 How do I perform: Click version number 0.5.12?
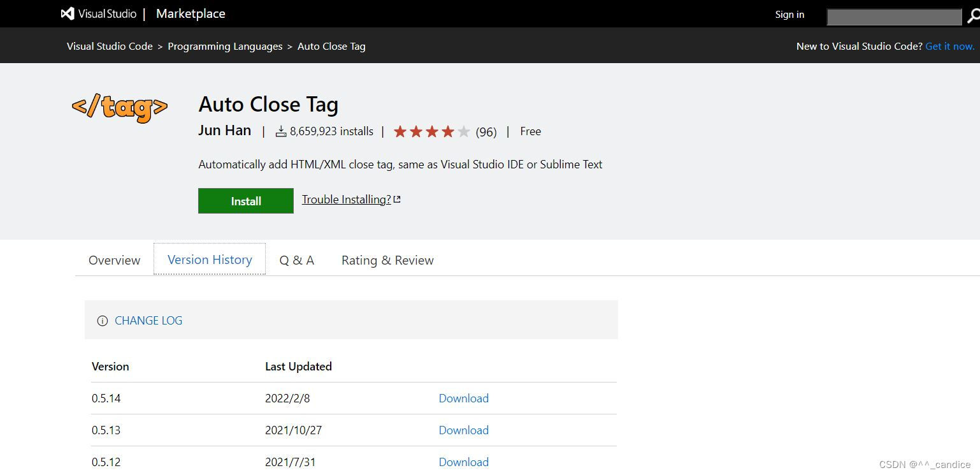pyautogui.click(x=106, y=462)
